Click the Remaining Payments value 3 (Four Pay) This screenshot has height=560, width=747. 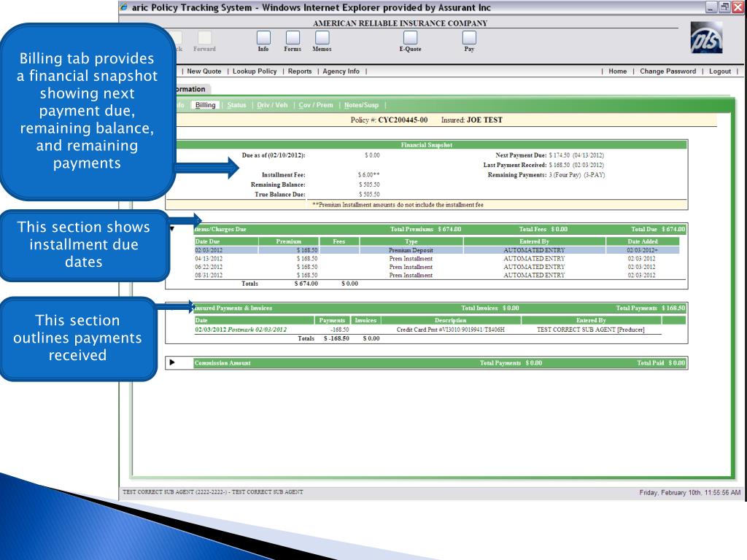coord(565,175)
